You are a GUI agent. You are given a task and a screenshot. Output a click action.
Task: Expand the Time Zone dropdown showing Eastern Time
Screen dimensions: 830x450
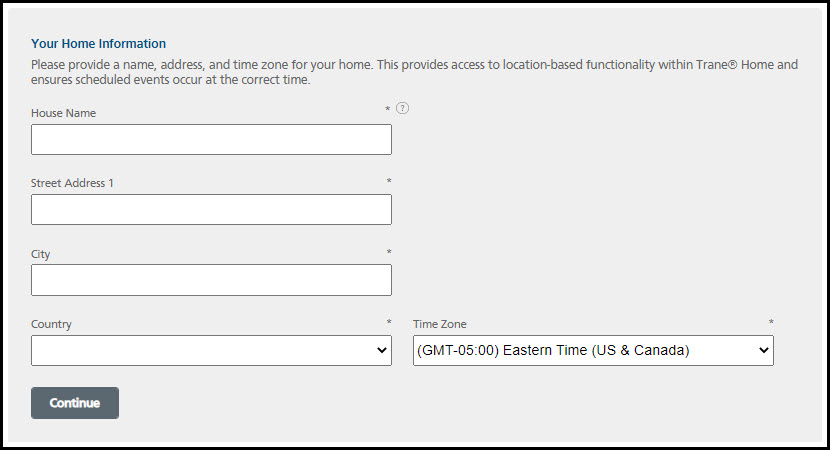pos(592,350)
